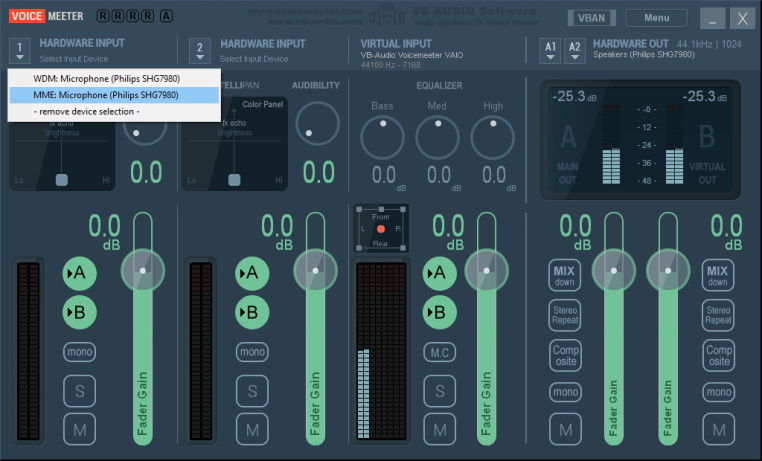Toggle B bus routing on virtual input
The image size is (762, 461).
click(x=439, y=312)
